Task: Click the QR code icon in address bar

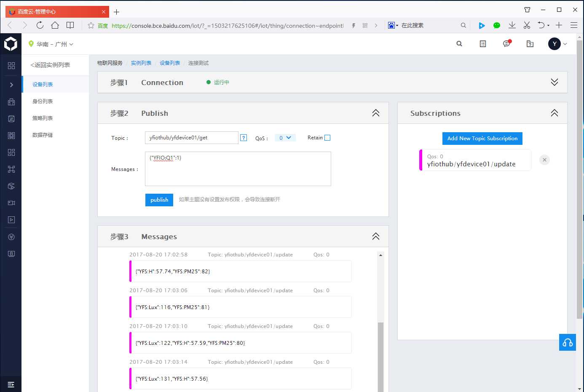Action: click(x=365, y=26)
